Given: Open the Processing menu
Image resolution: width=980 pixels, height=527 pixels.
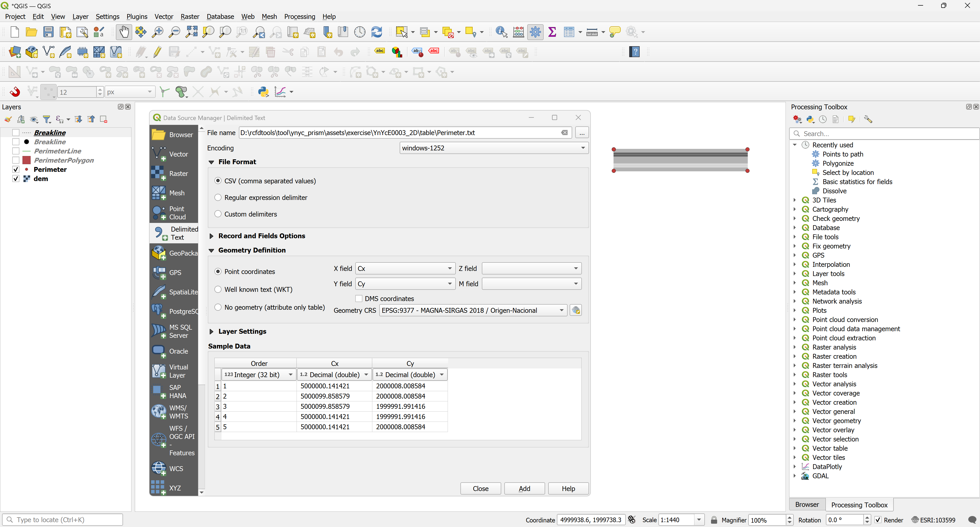Looking at the screenshot, I should pyautogui.click(x=299, y=16).
